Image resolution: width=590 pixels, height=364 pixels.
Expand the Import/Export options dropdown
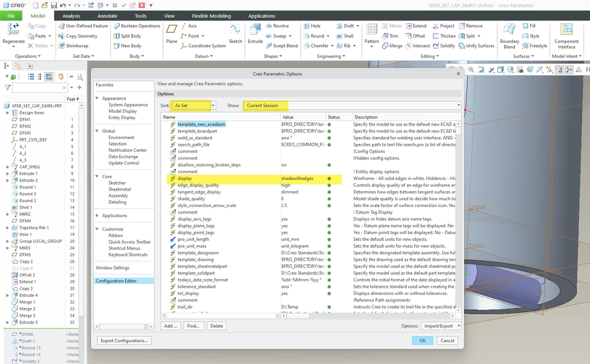[441, 326]
